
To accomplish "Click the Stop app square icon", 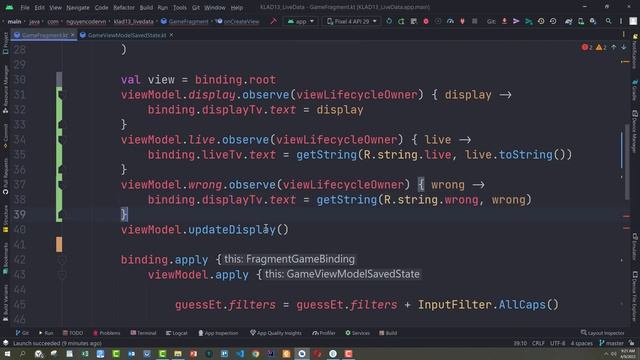I will [474, 21].
